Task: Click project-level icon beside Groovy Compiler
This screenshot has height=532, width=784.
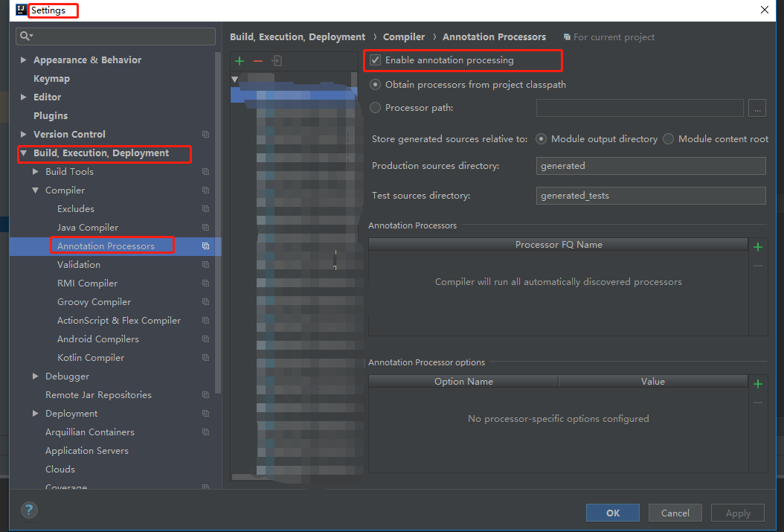Action: click(x=205, y=301)
